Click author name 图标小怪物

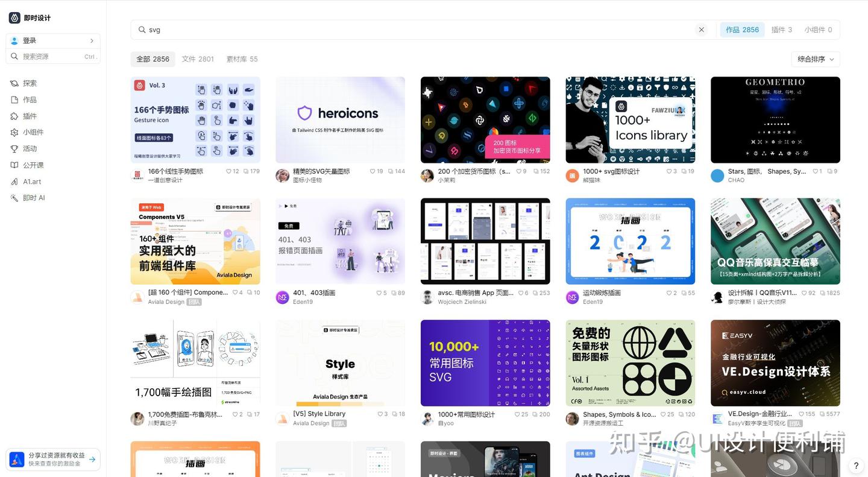(307, 180)
